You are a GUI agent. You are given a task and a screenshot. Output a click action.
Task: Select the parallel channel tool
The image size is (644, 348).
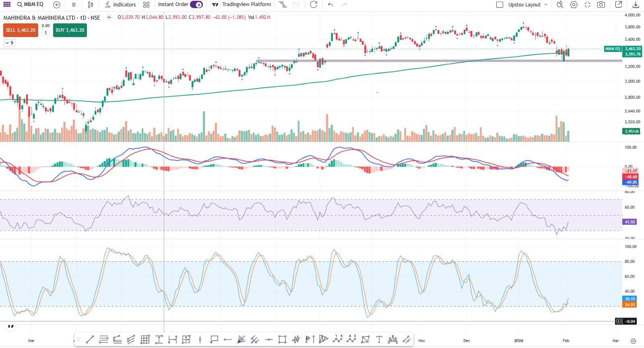tap(131, 340)
